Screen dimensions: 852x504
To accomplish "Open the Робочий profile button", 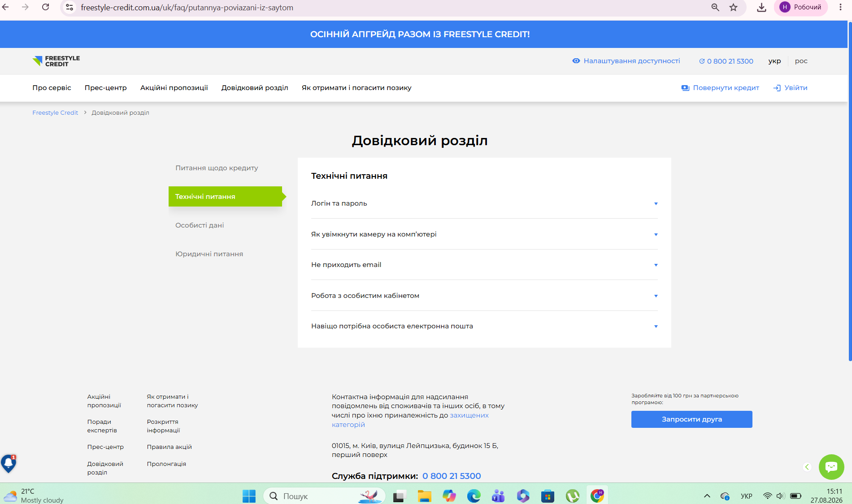I will pyautogui.click(x=801, y=7).
